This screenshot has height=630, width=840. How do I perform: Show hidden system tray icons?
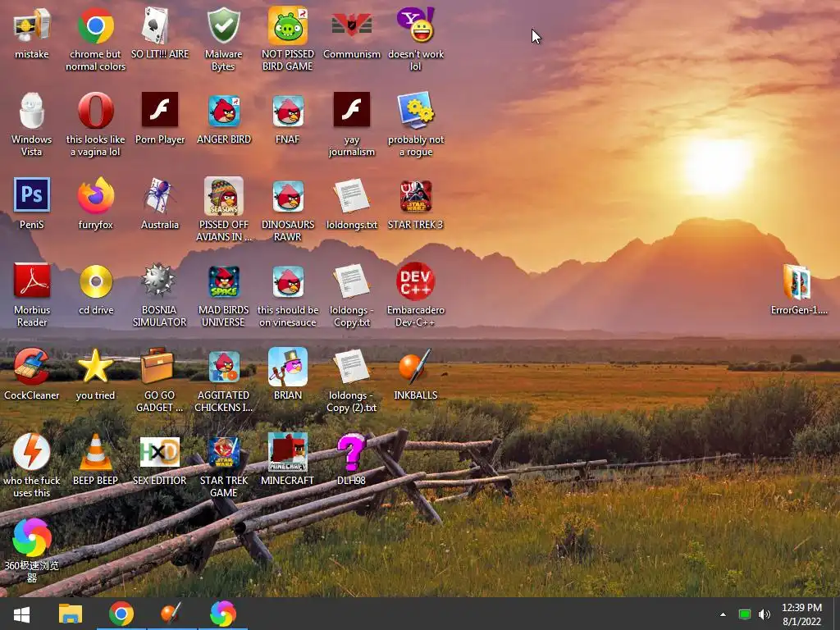pos(724,614)
